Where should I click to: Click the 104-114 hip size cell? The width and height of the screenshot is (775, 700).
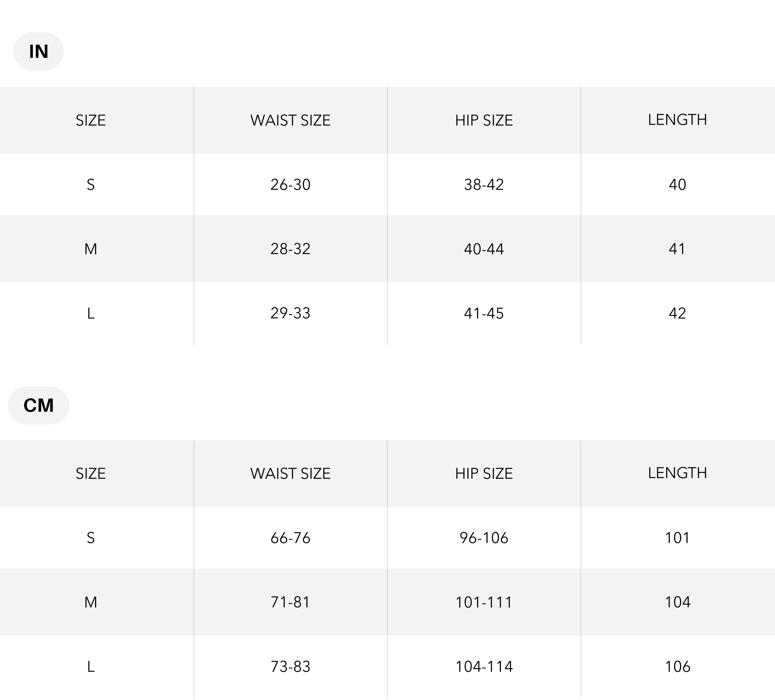(484, 666)
